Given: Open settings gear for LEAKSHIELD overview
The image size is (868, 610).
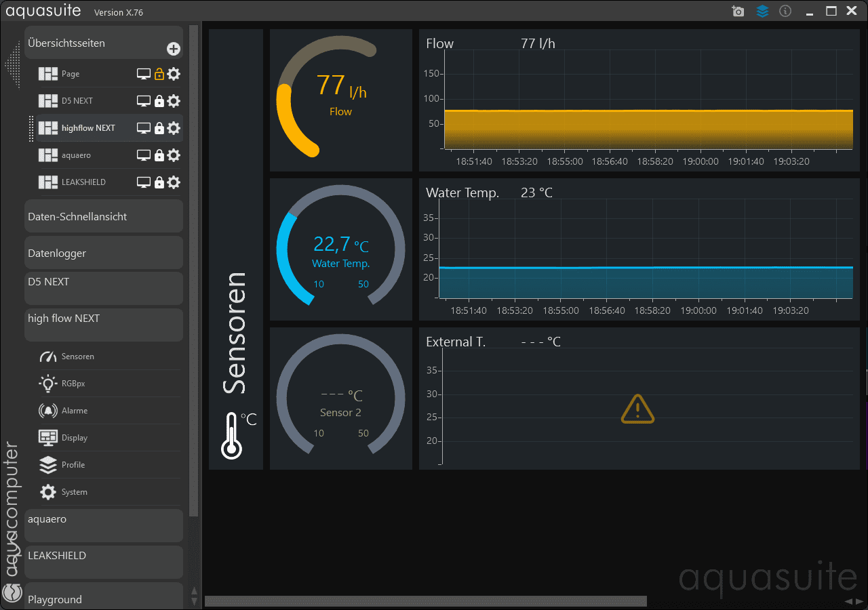Looking at the screenshot, I should click(x=174, y=182).
